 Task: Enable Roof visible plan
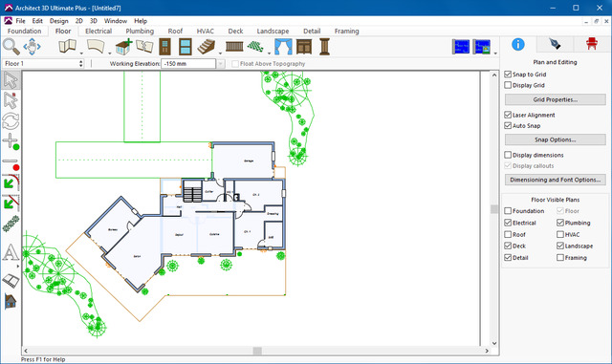(x=508, y=234)
